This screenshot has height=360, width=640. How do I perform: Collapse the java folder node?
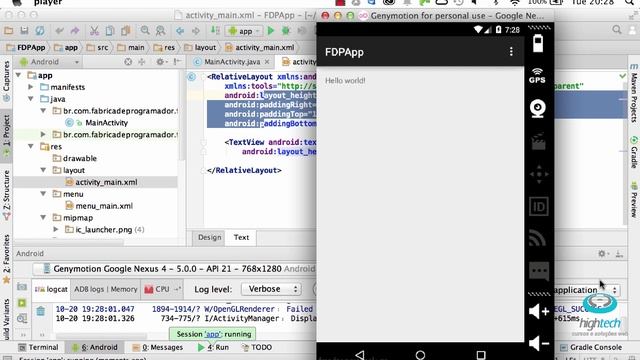[31, 99]
